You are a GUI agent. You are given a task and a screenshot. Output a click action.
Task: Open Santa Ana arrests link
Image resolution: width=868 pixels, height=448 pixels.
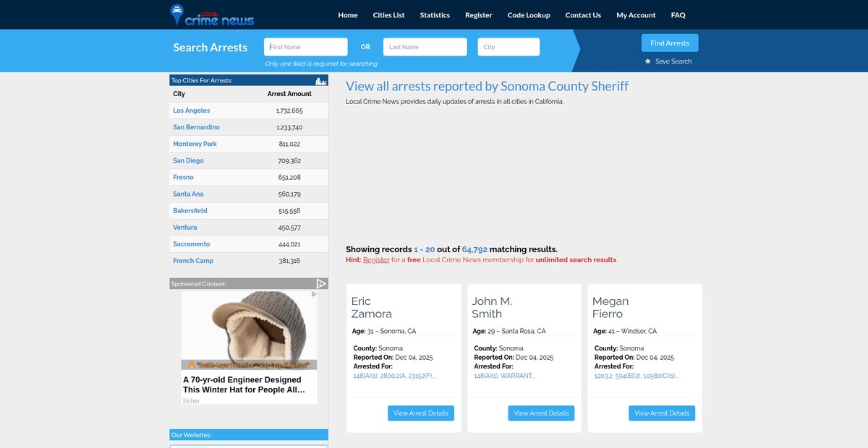[188, 194]
